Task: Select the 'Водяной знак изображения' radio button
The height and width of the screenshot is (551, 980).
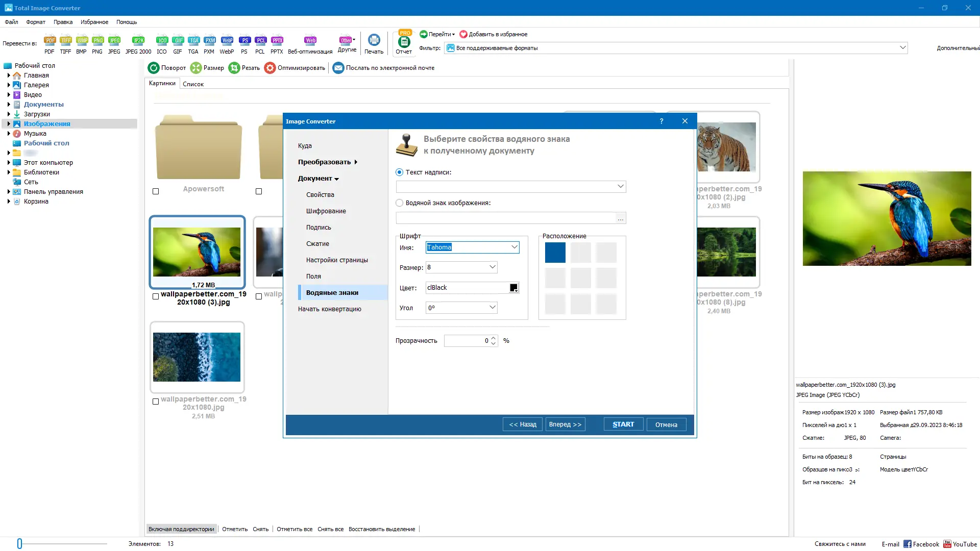Action: tap(399, 203)
